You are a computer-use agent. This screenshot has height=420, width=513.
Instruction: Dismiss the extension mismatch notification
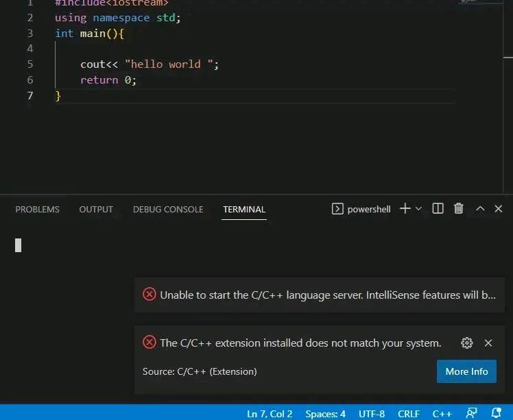[x=488, y=343]
